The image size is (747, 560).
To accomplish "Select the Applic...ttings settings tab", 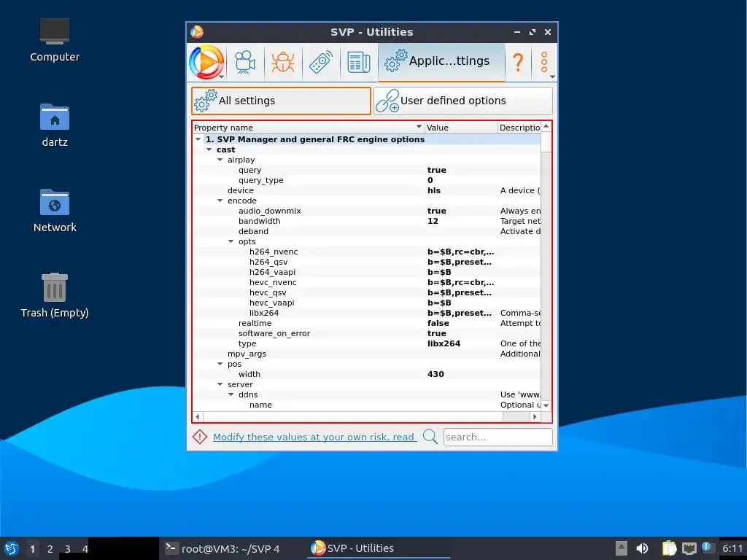I will tap(441, 62).
